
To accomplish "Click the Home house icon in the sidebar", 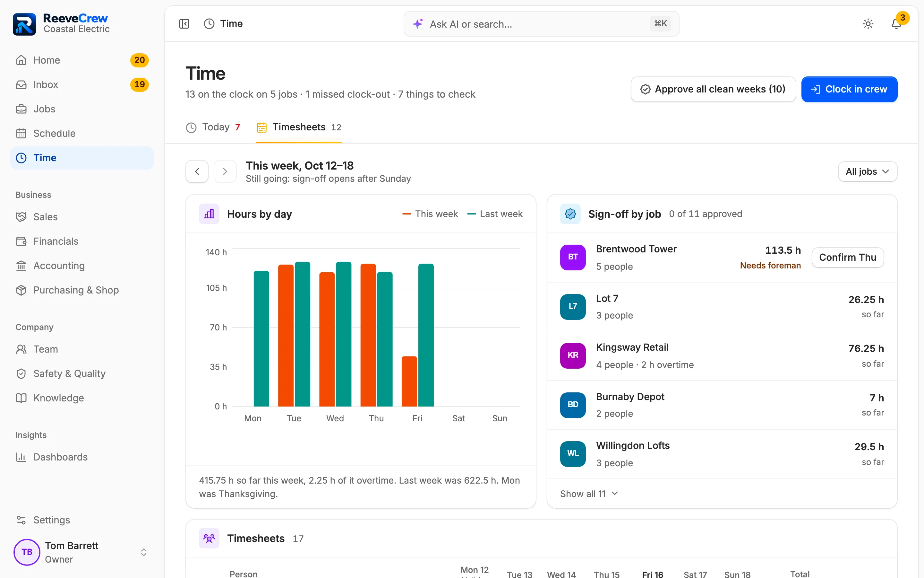I will (x=21, y=60).
